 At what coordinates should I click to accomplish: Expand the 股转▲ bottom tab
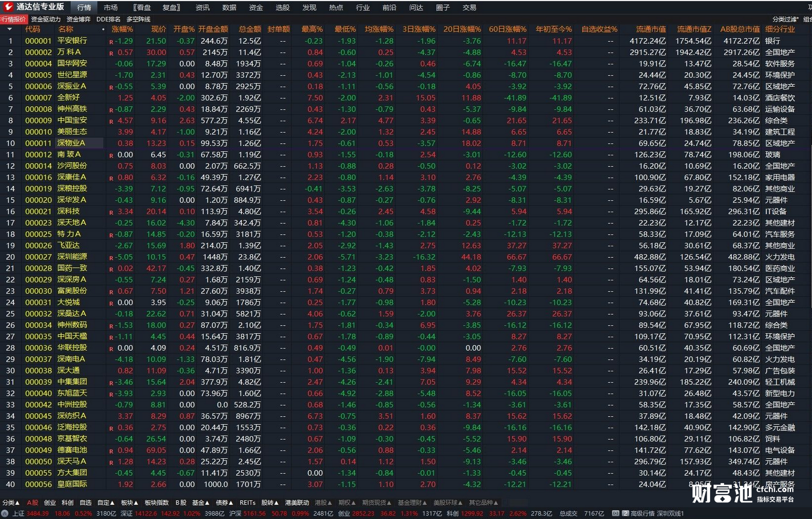(x=270, y=503)
